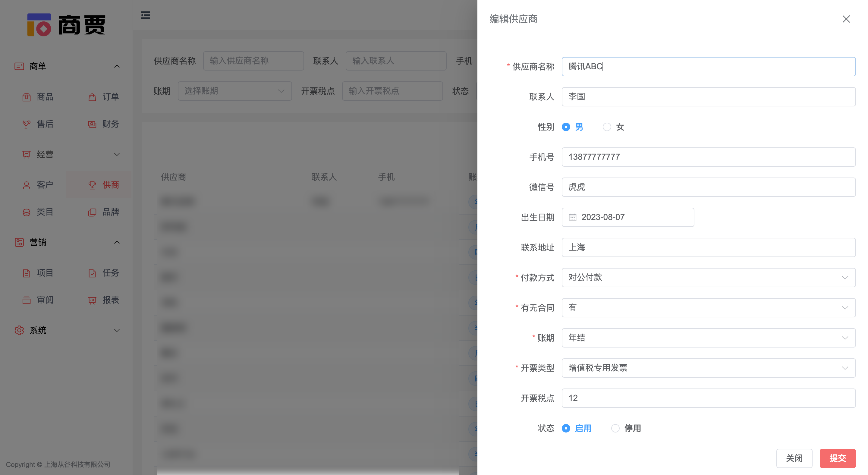Select the 报表 icon
Screen dimensions: 868x475
(92, 300)
